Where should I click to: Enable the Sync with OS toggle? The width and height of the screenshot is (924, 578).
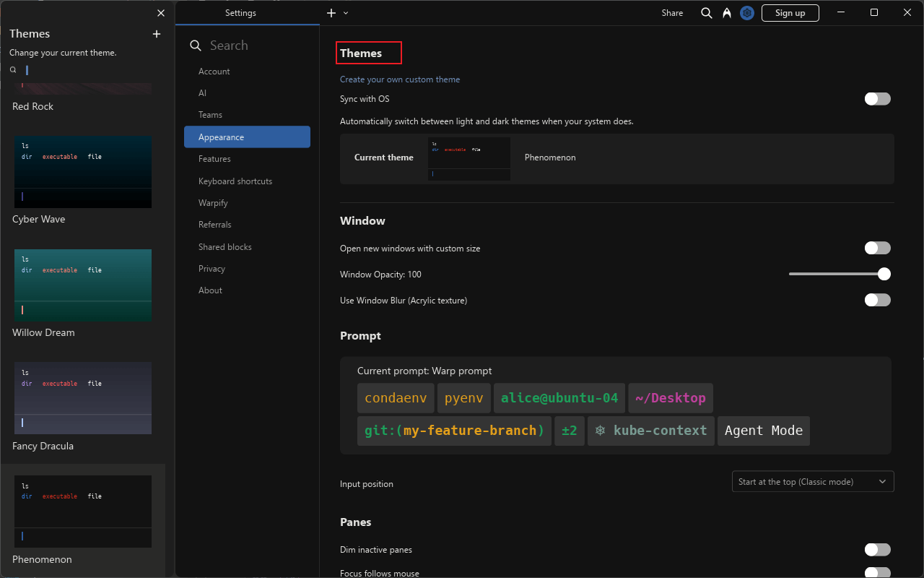(x=877, y=99)
